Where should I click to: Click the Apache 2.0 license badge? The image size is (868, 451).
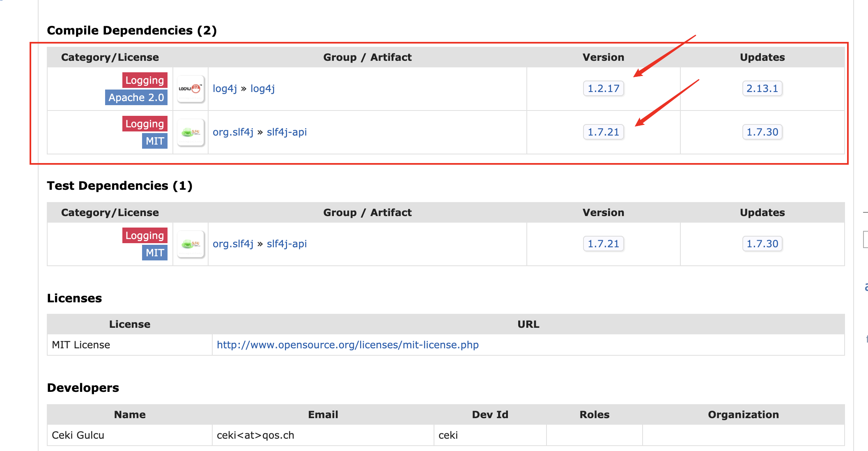[136, 97]
